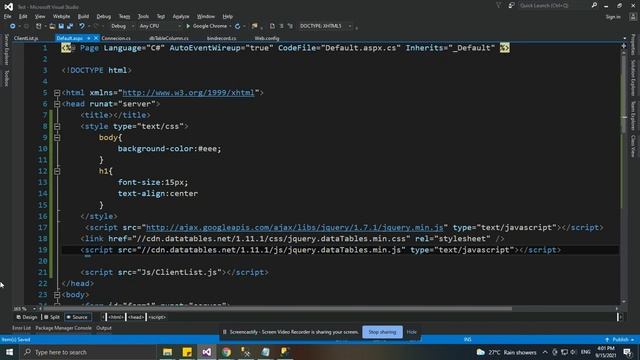Click the Stop sharing button
Image resolution: width=640 pixels, height=360 pixels.
[382, 332]
